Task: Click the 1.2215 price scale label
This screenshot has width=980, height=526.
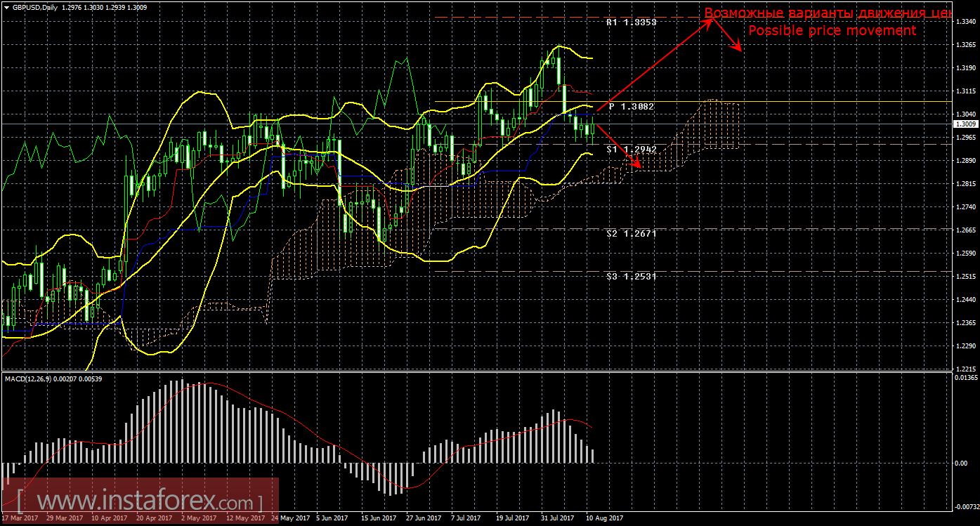Action: [x=965, y=369]
